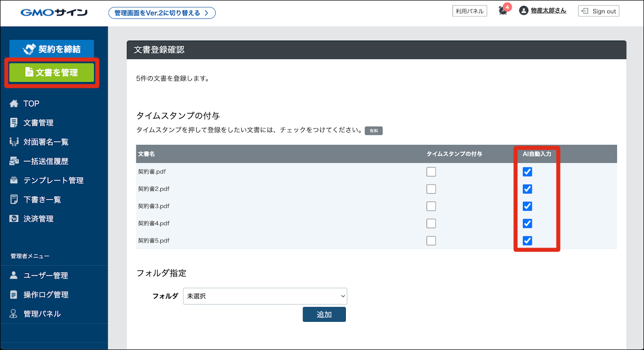
Task: Enable timestamp for 契約書5.pdf
Action: point(431,241)
